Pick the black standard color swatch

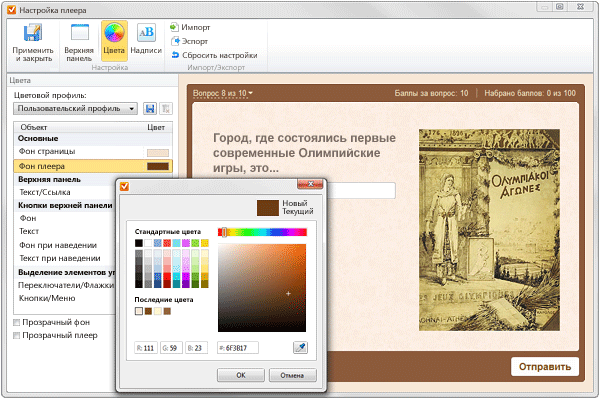pos(139,243)
